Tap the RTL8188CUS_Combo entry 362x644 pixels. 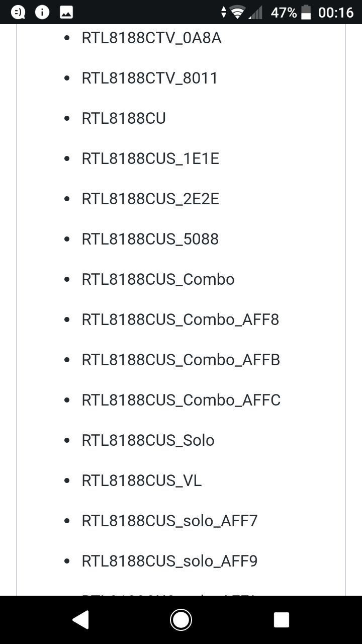[x=158, y=279]
